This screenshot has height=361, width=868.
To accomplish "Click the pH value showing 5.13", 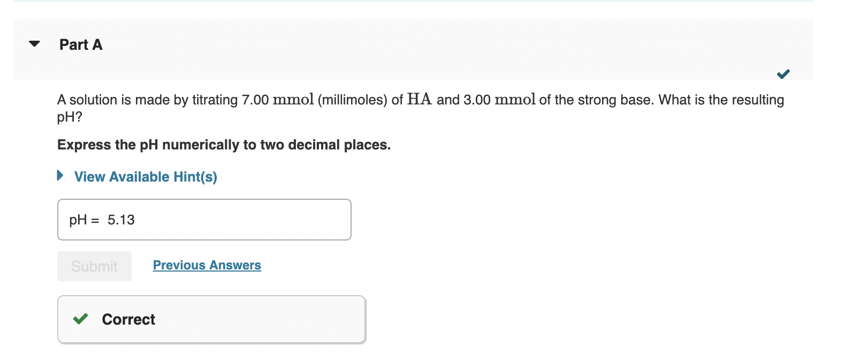I will [x=121, y=220].
